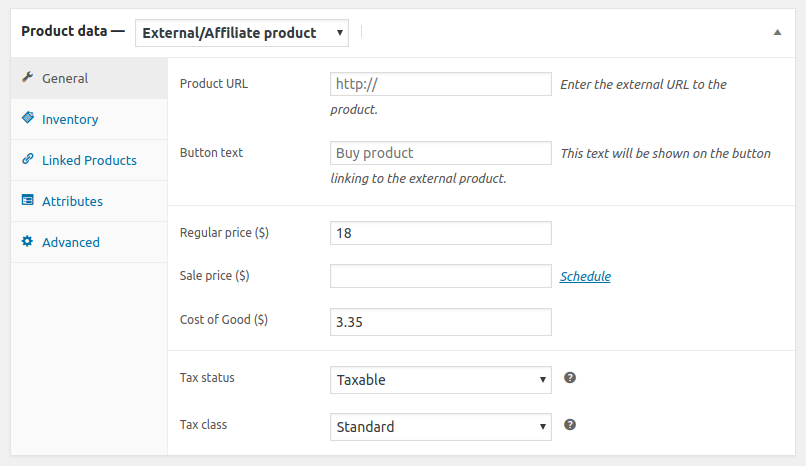Viewport: 806px width, 466px height.
Task: Open the Attributes tab
Action: click(89, 201)
